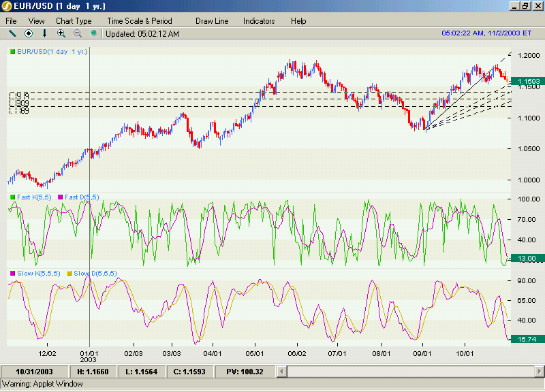Click the yellow Slow D(5,5,5) legend square
Screen dimensions: 545x392
tap(69, 274)
